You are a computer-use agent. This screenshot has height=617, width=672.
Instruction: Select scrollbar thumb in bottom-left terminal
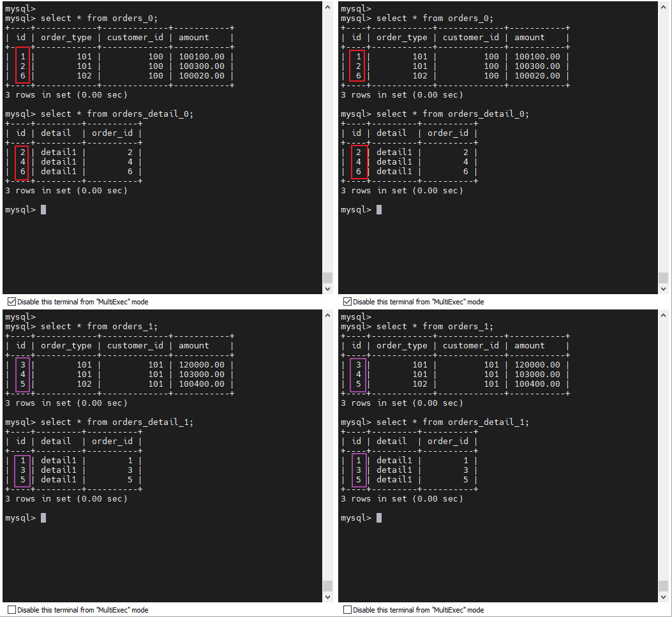click(327, 586)
